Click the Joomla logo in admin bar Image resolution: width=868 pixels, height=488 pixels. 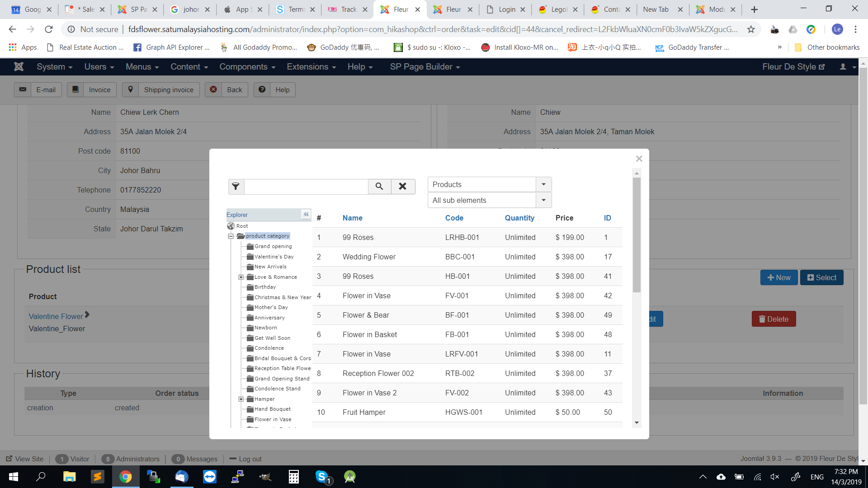(x=19, y=67)
